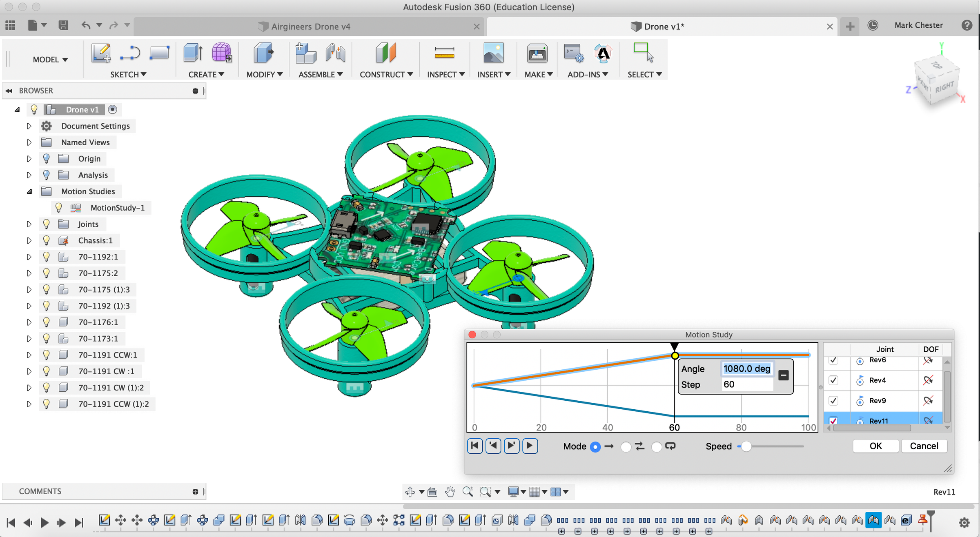Collapse the Motion Studies folder
Viewport: 980px width, 537px height.
29,191
